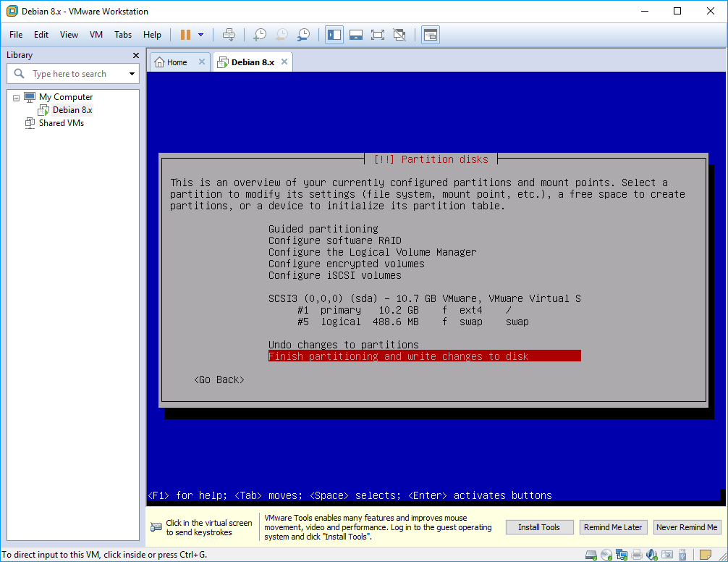Click the library search field

[73, 74]
